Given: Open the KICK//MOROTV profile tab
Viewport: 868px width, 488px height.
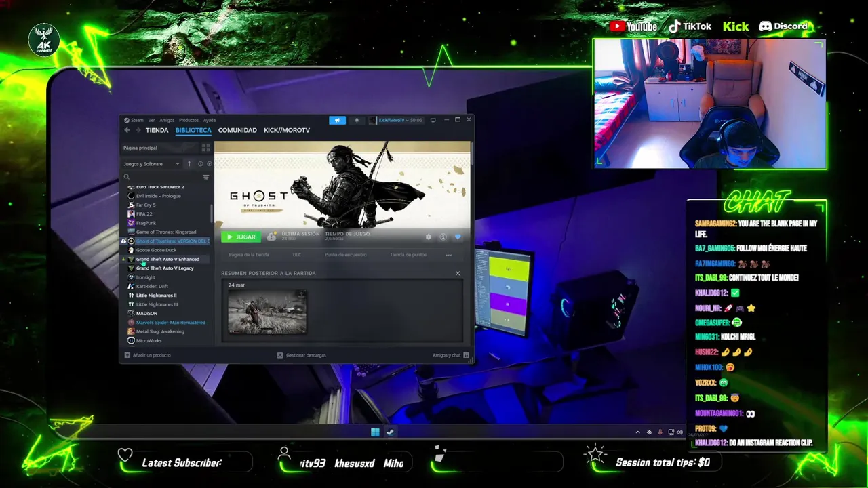Looking at the screenshot, I should [287, 130].
